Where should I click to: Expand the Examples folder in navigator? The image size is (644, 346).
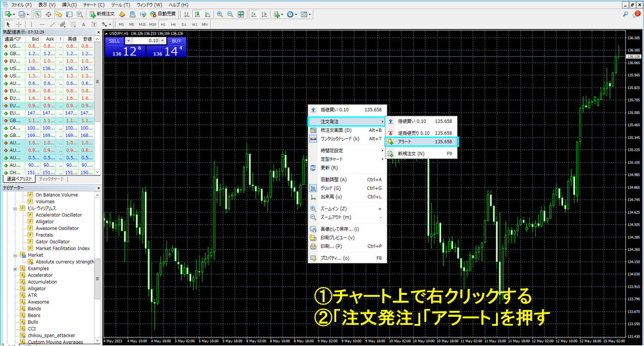pos(15,269)
